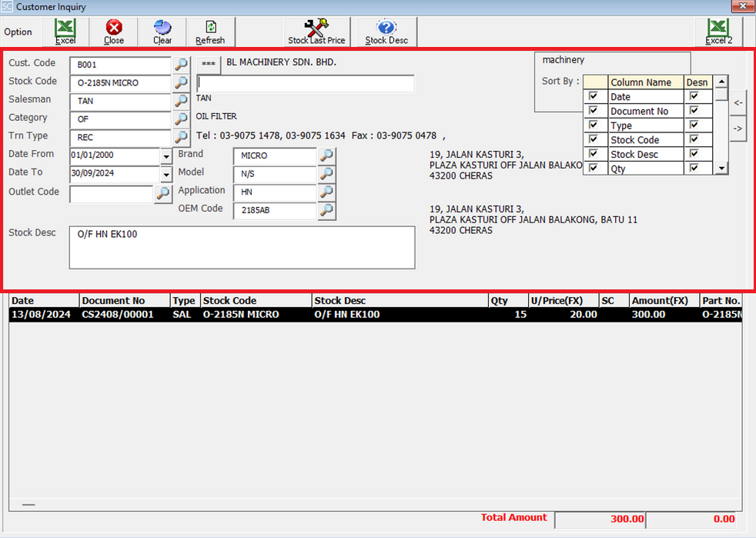
Task: Click the Column Name header in Sort By
Action: point(646,82)
